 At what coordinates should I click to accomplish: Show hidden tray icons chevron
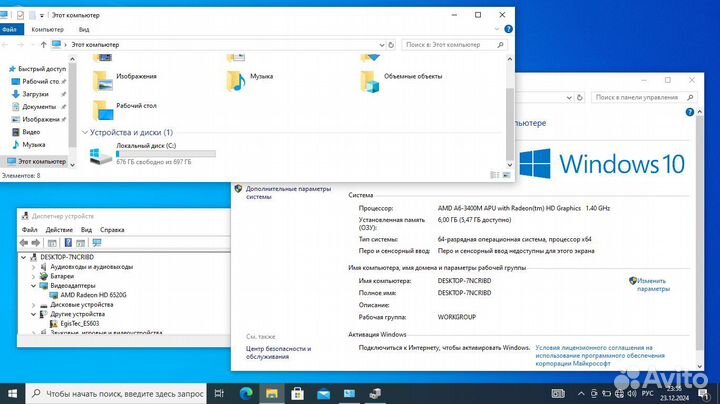pos(581,393)
